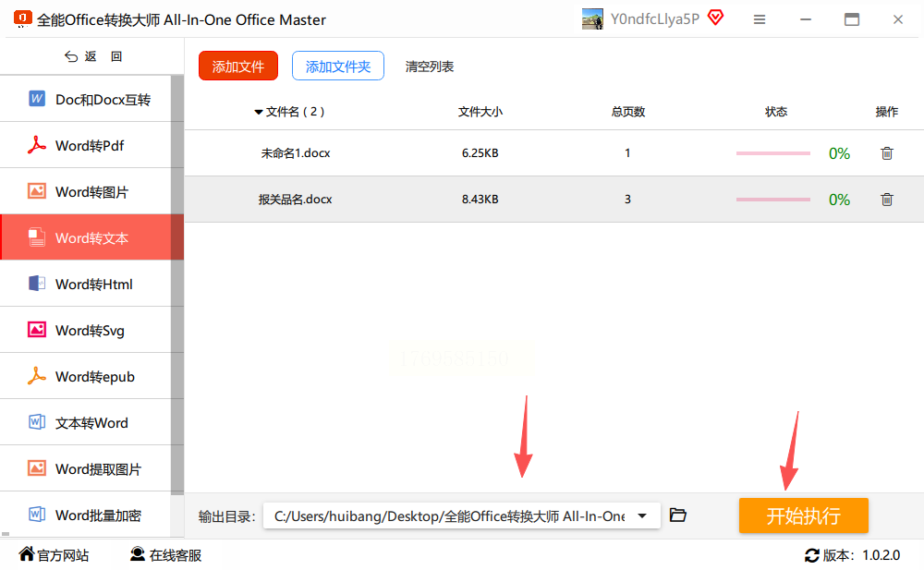Click the back arrow icon beside 返回
Viewport: 924px width, 570px height.
pyautogui.click(x=71, y=56)
